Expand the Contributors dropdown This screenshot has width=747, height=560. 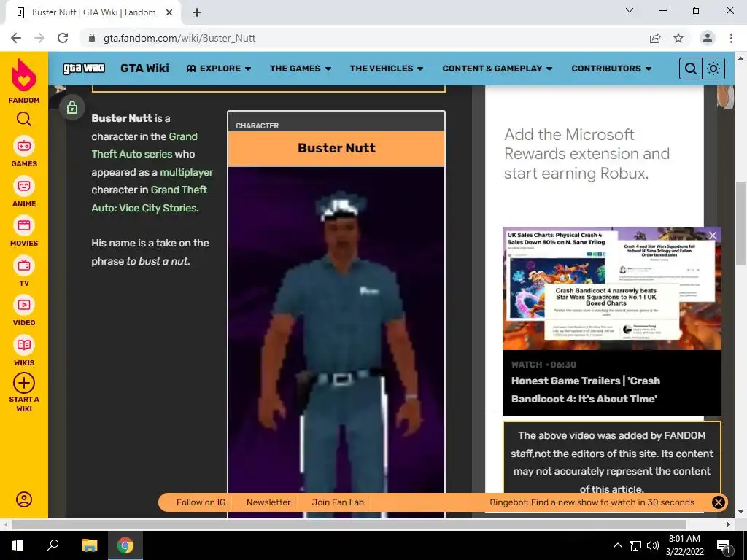click(x=611, y=69)
